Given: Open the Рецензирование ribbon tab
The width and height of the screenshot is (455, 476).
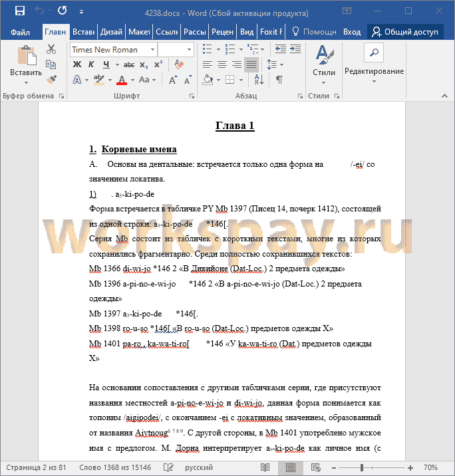Looking at the screenshot, I should click(x=222, y=32).
